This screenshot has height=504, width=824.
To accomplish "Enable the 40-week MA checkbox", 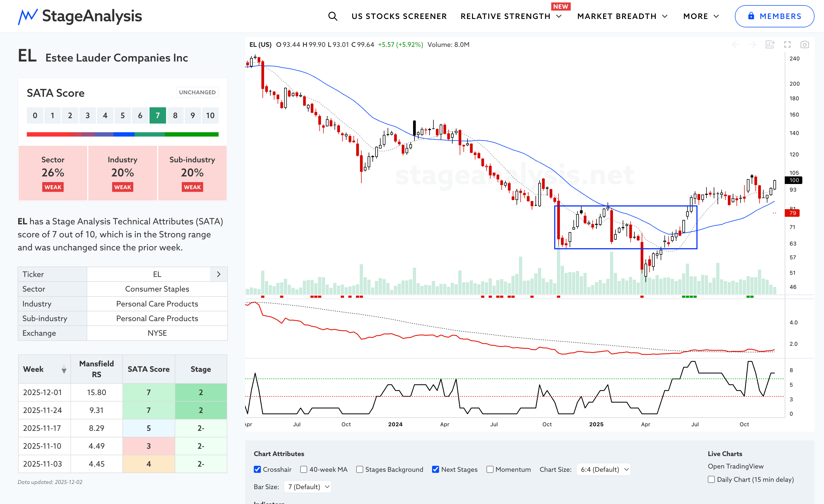I will pyautogui.click(x=303, y=469).
